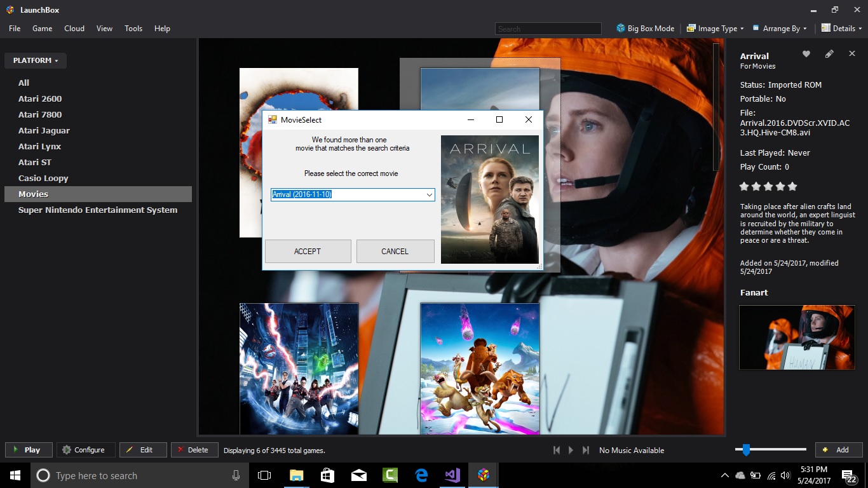Rate Arrival five stars
This screenshot has height=488, width=868.
pos(792,187)
